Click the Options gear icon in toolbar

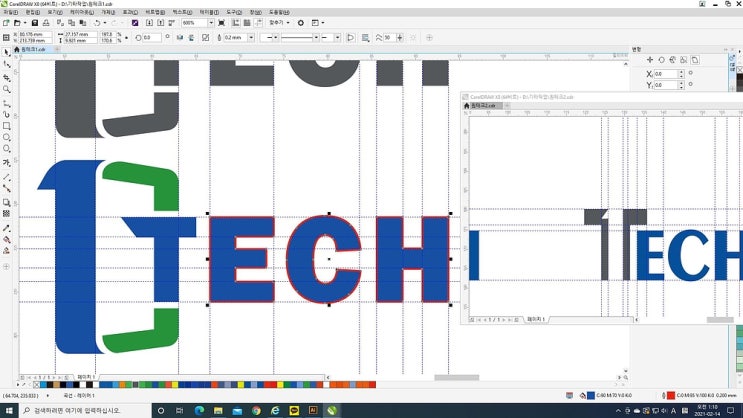click(300, 23)
